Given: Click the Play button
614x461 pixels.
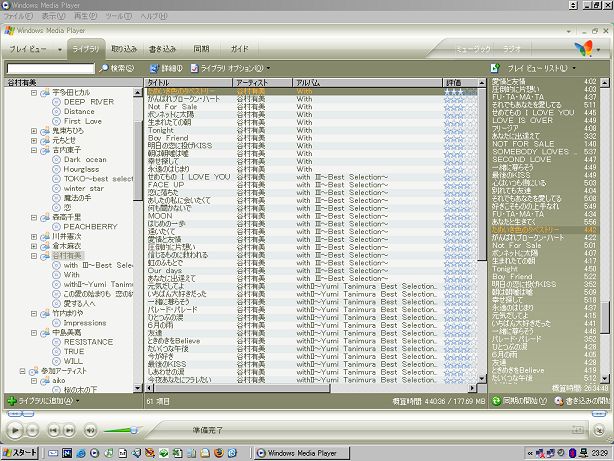Looking at the screenshot, I should [x=15, y=430].
